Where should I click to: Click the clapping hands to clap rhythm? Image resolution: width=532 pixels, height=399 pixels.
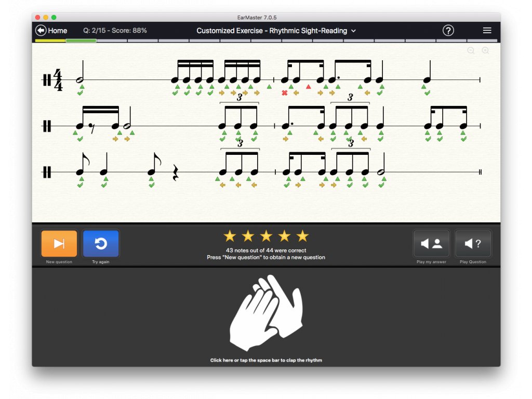266,313
